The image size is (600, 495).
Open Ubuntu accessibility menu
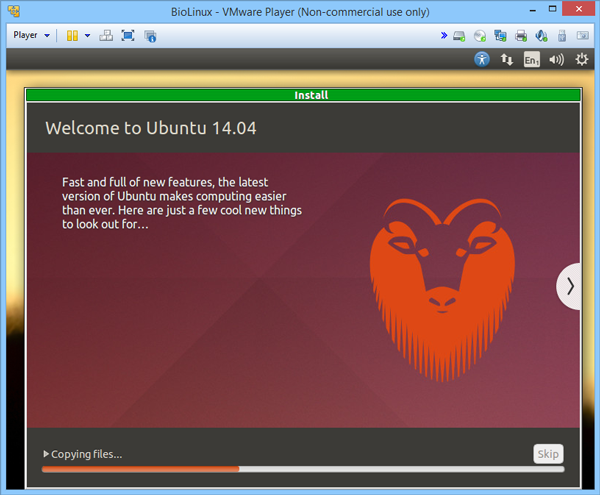tap(482, 59)
